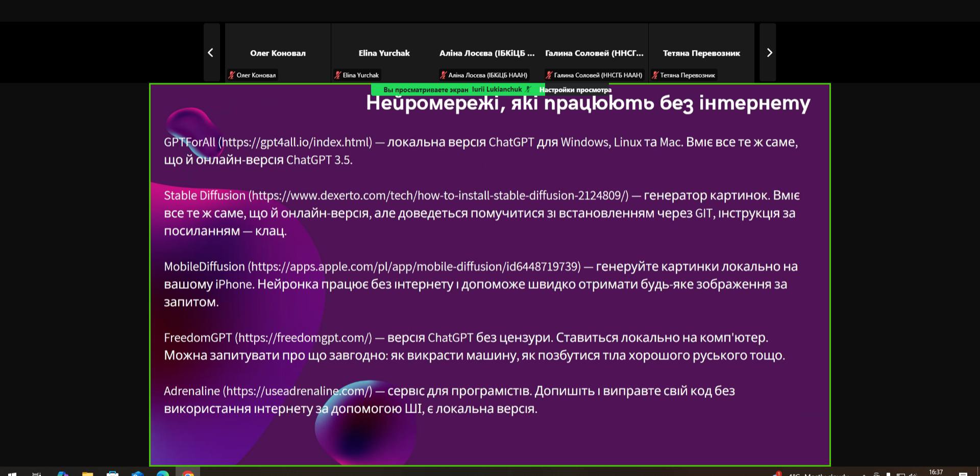Open Microsoft Edge from the taskbar
Screen dimensions: 980x476
tap(163, 473)
